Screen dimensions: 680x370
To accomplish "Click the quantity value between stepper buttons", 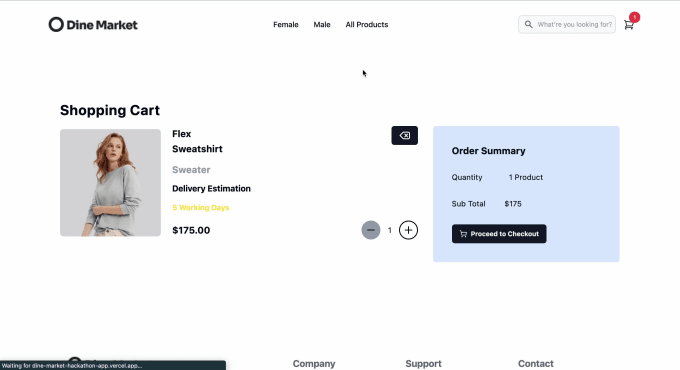I will click(389, 230).
